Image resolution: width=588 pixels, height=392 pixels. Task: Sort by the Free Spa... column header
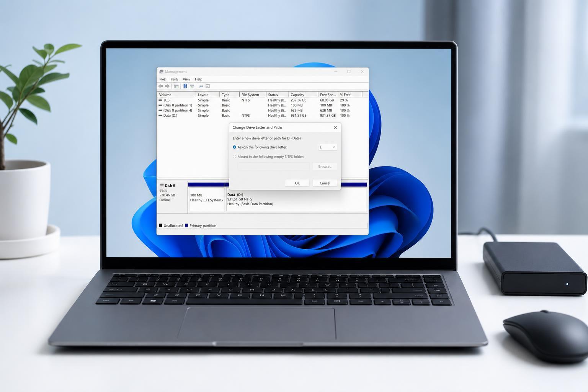328,95
